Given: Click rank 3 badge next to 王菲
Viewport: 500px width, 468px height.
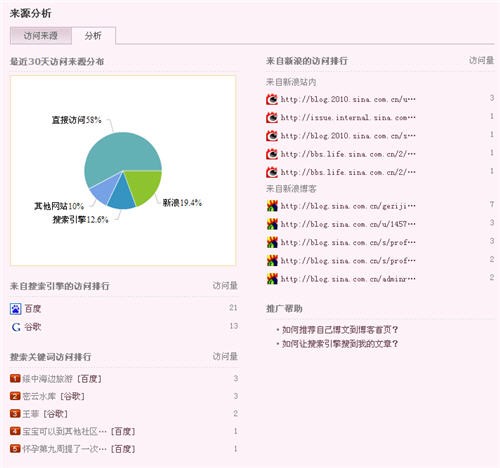Looking at the screenshot, I should click(x=15, y=414).
